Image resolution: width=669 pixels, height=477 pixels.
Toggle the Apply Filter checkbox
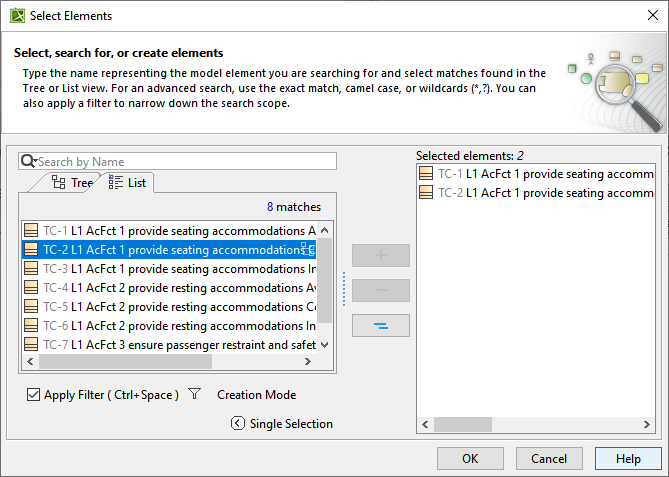point(34,395)
